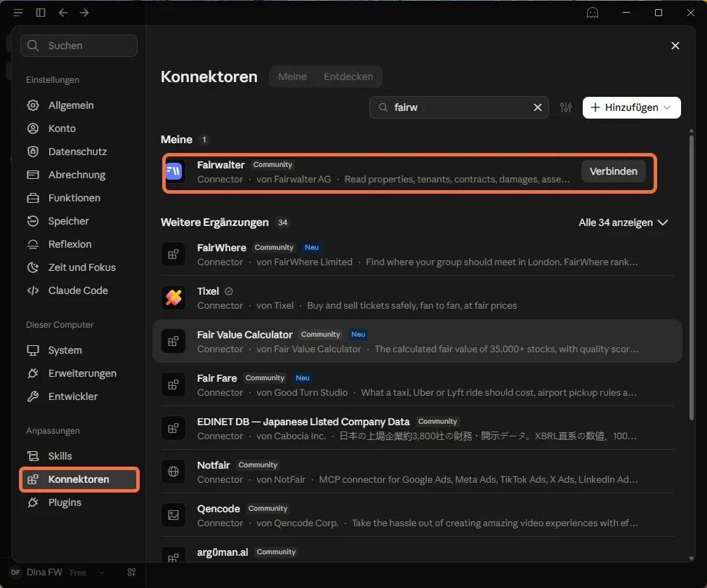The height and width of the screenshot is (588, 707).
Task: Open the connector filter options icon
Action: 566,107
